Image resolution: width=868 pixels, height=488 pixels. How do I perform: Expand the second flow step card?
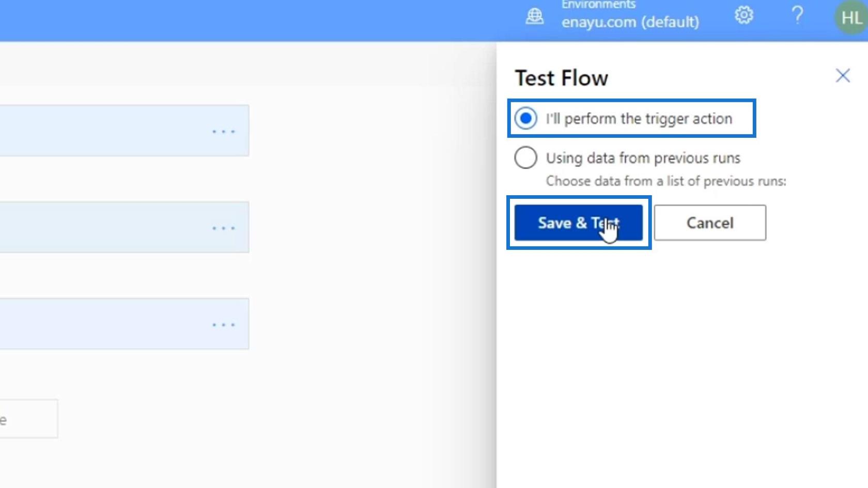click(124, 227)
